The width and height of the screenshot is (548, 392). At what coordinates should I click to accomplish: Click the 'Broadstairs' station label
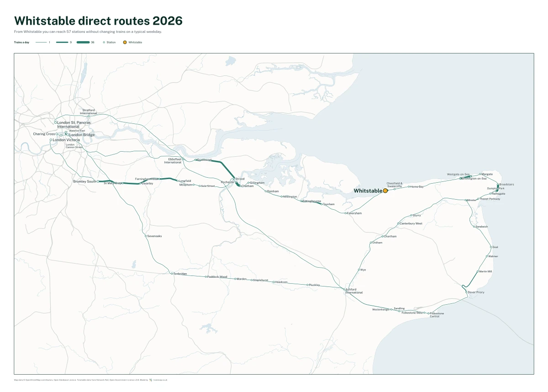(x=506, y=185)
